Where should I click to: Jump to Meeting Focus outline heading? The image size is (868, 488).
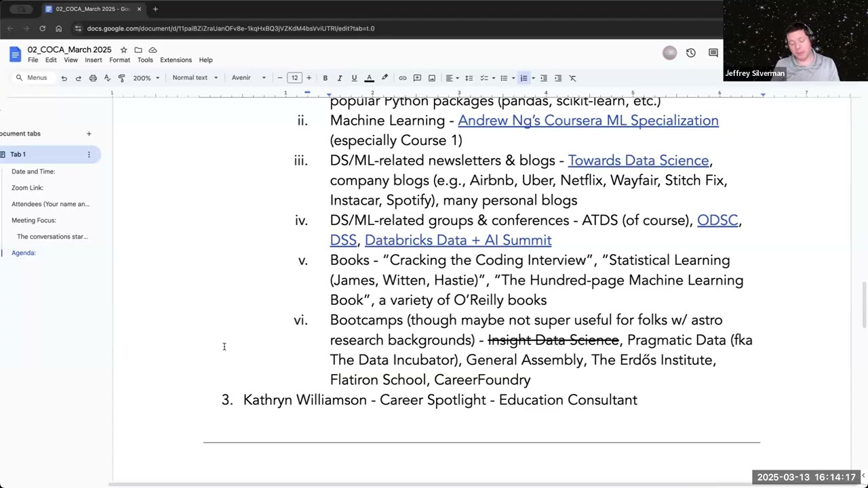click(x=34, y=220)
